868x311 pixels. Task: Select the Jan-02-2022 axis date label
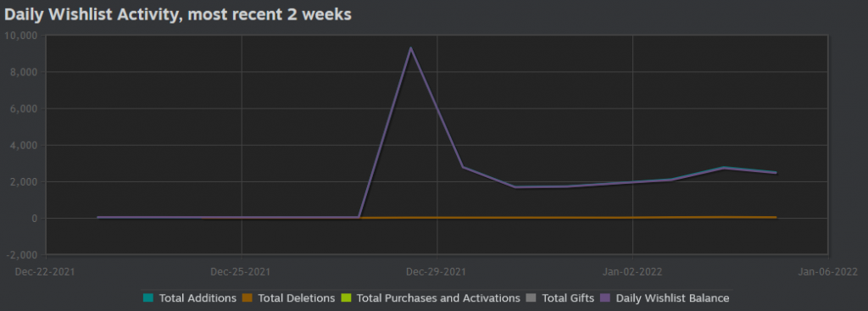632,271
